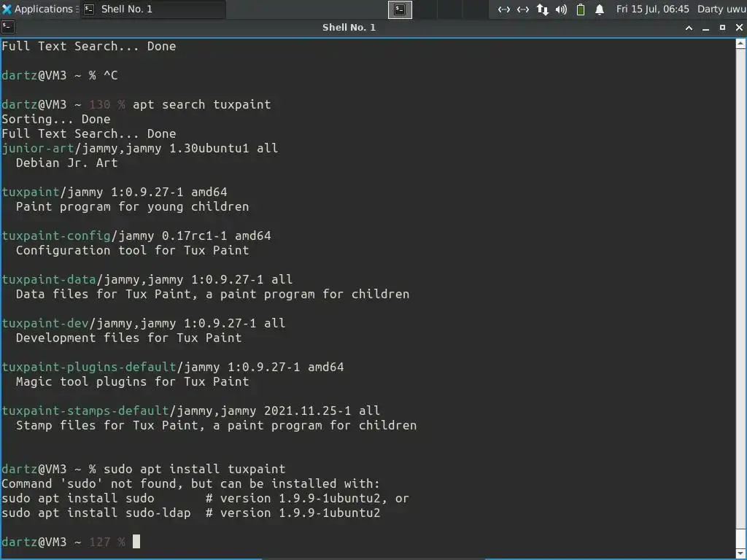Click the terminal vertical scrollbar track
Image resolution: width=747 pixels, height=560 pixels.
(741, 298)
